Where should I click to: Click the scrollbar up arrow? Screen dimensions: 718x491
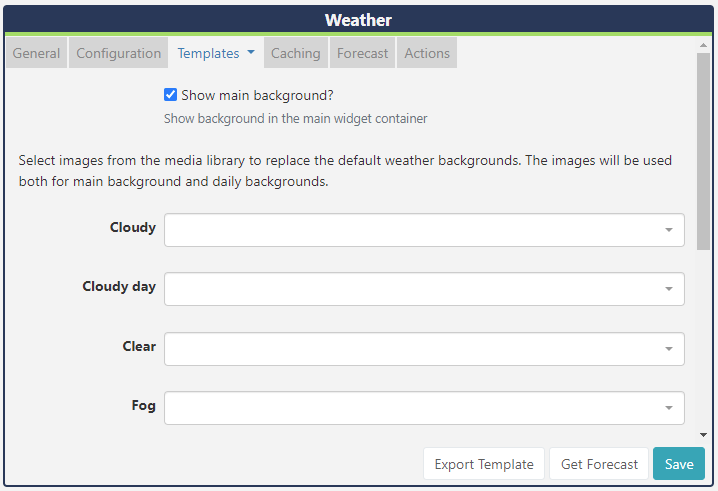coord(703,45)
